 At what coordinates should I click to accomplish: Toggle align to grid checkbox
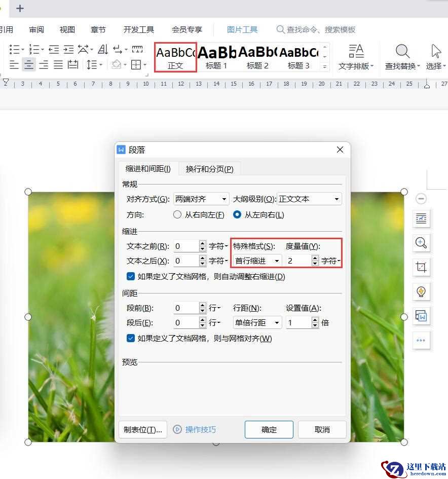pyautogui.click(x=130, y=338)
